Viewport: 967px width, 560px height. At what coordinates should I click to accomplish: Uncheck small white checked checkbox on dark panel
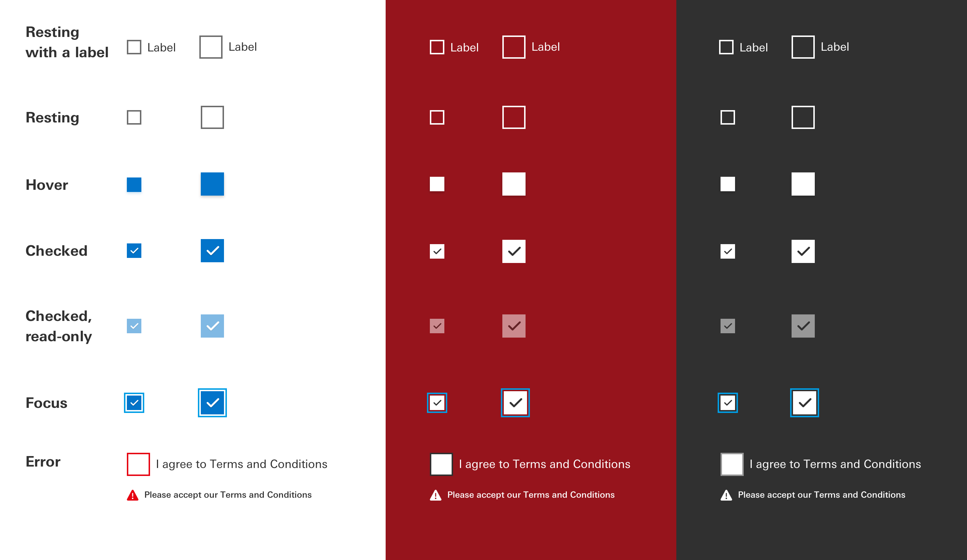point(727,252)
